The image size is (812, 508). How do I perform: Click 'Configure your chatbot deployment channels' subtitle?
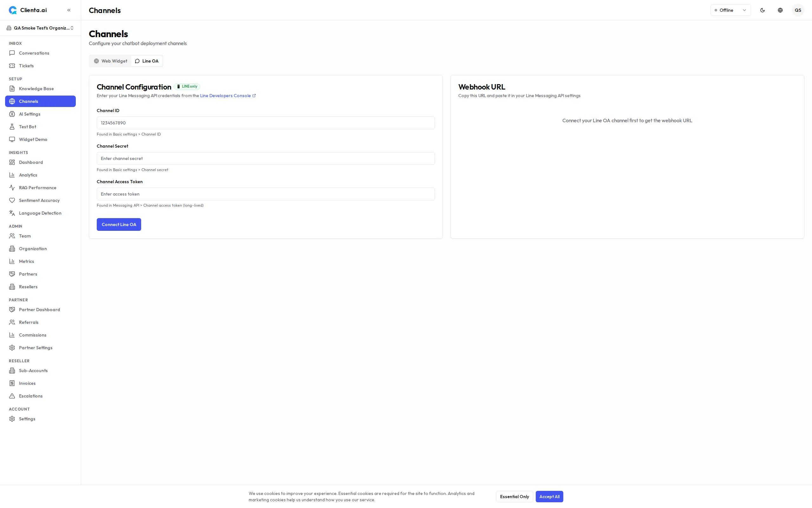point(138,43)
